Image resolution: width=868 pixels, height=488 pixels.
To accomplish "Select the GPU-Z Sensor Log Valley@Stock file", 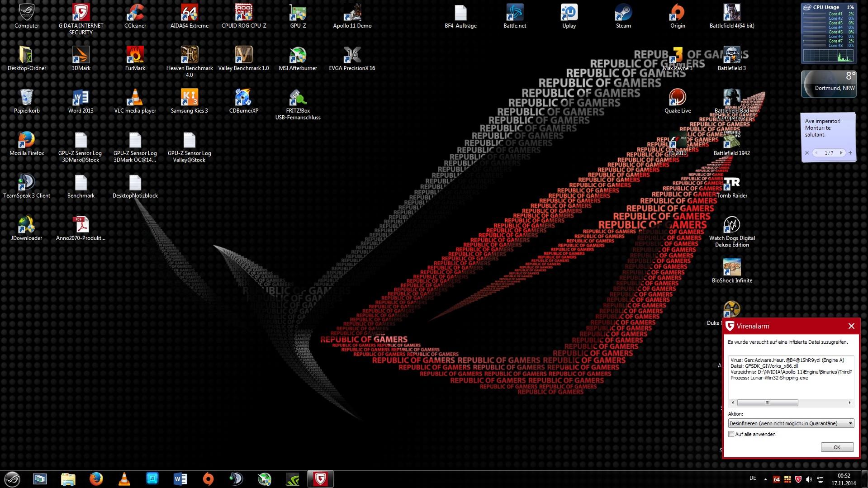I will (x=189, y=147).
